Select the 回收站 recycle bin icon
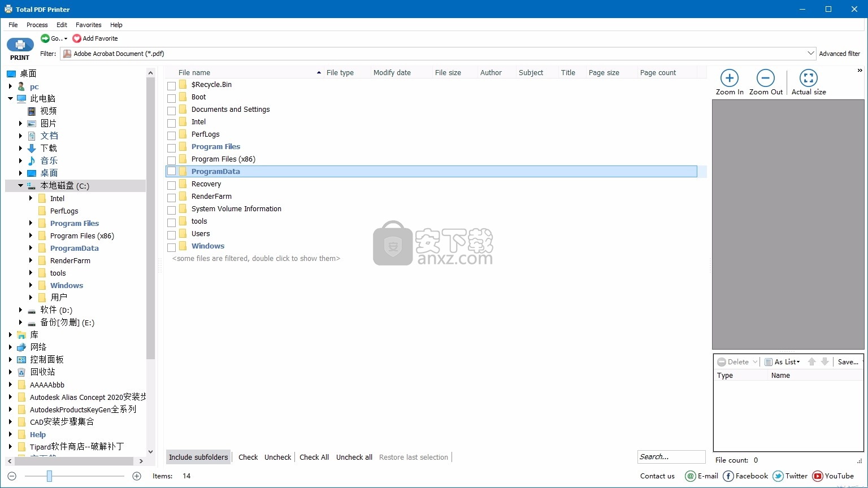This screenshot has width=868, height=488. (21, 372)
